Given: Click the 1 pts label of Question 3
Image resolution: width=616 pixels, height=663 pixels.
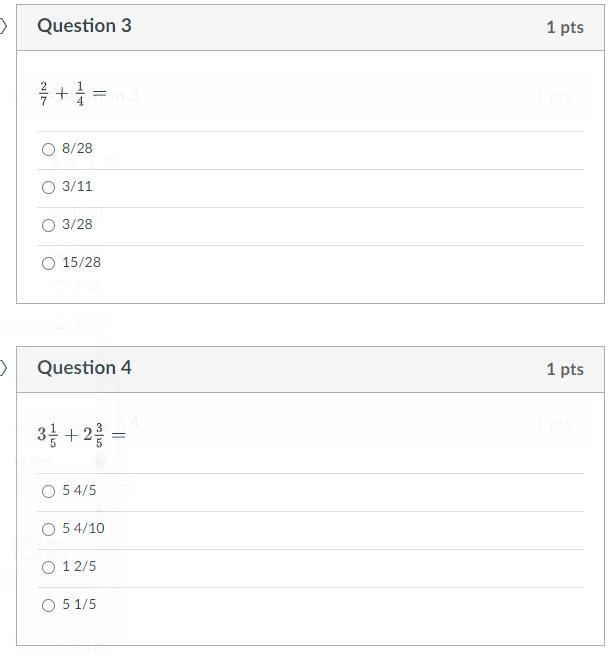Looking at the screenshot, I should [x=564, y=27].
